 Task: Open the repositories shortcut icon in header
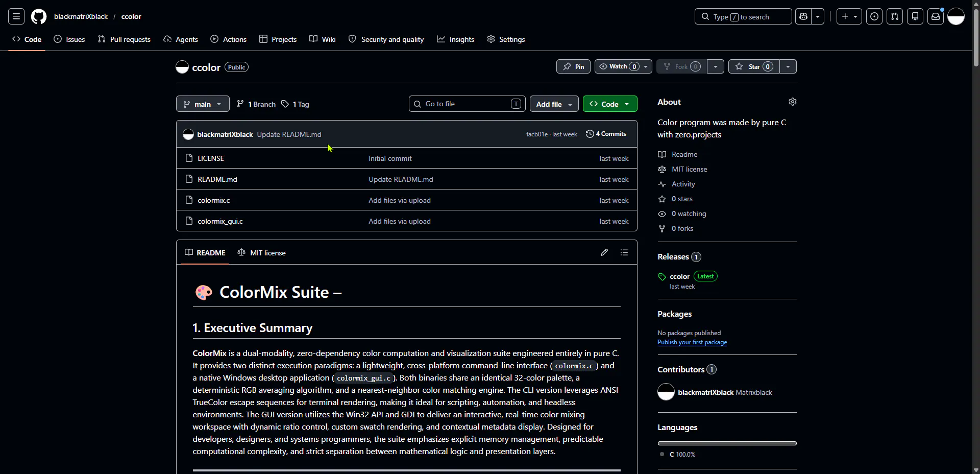(x=915, y=16)
